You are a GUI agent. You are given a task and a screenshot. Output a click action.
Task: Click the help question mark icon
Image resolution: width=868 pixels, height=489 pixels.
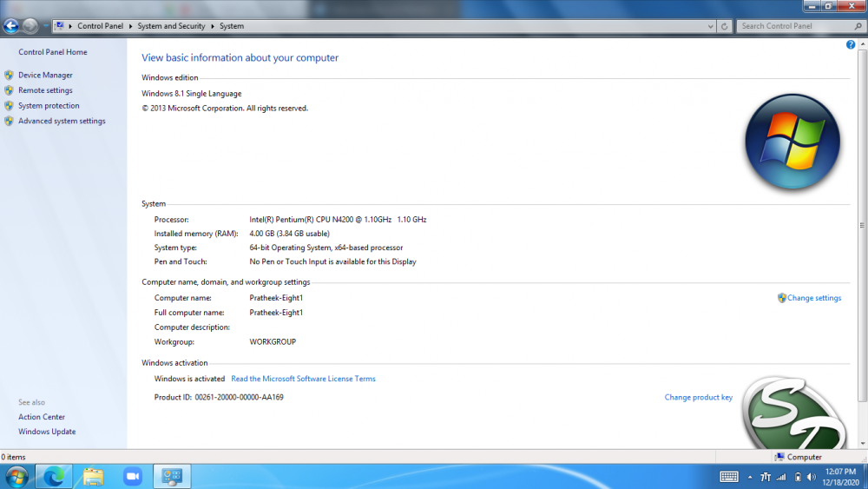coord(851,44)
